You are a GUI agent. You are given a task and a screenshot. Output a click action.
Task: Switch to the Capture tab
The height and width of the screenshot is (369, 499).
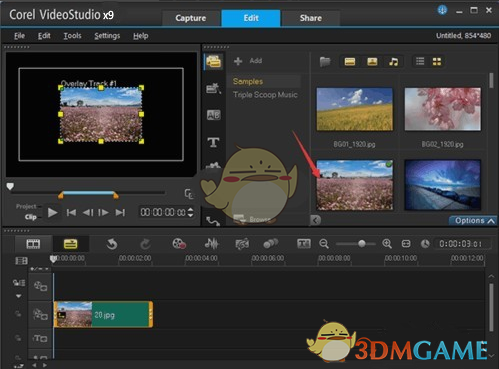click(x=191, y=18)
